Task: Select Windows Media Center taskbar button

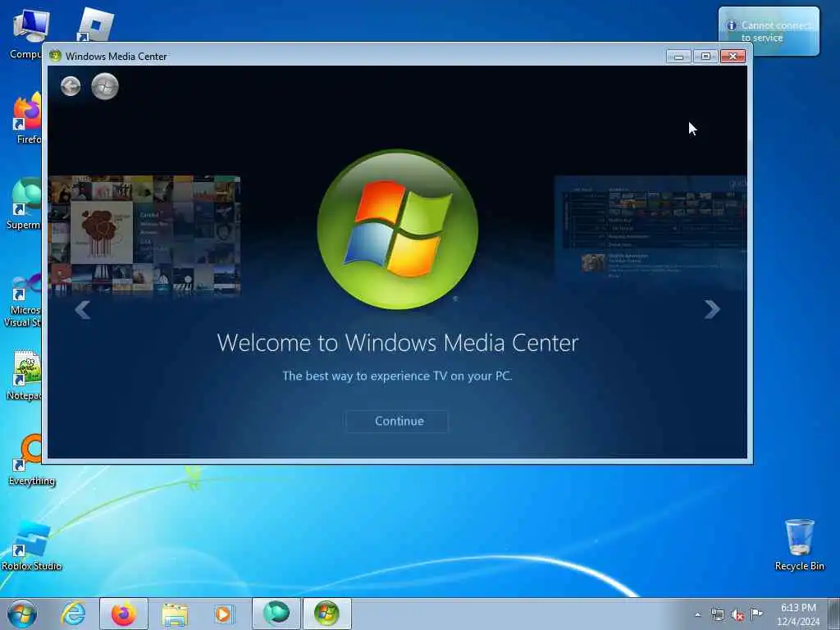Action: pyautogui.click(x=326, y=614)
